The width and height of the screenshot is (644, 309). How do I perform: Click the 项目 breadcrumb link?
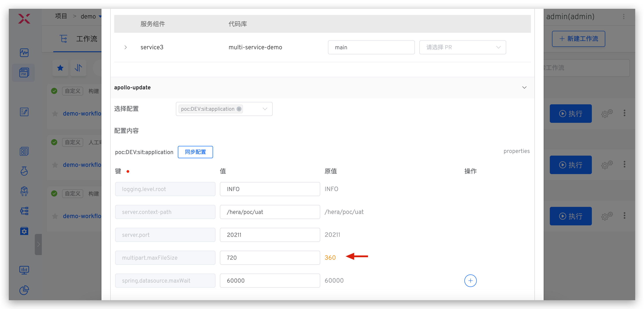coord(61,16)
